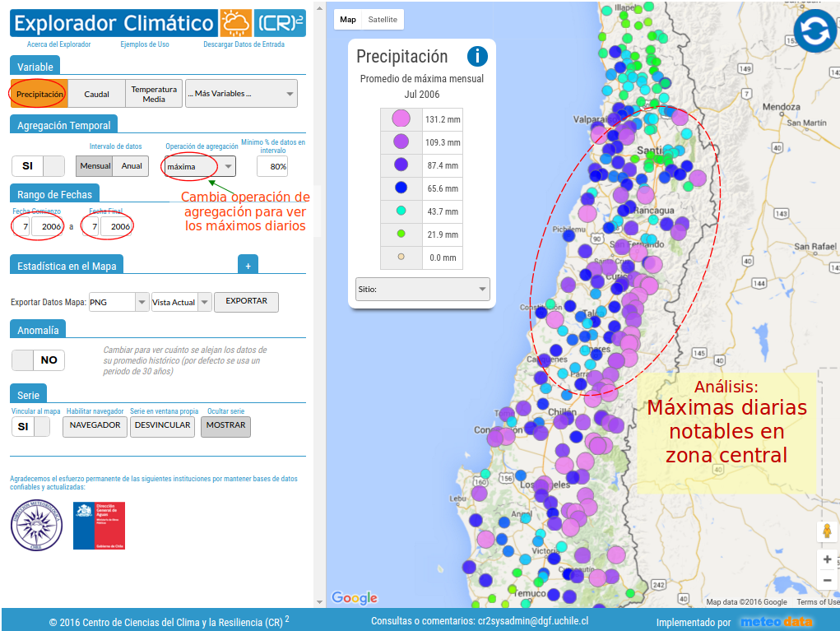This screenshot has height=631, width=840.
Task: Zoom out with the map minus button
Action: 827,581
